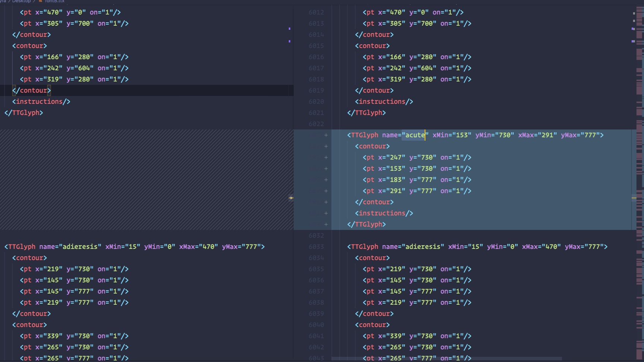
Task: Click line number 6016 in right gutter
Action: 316,57
